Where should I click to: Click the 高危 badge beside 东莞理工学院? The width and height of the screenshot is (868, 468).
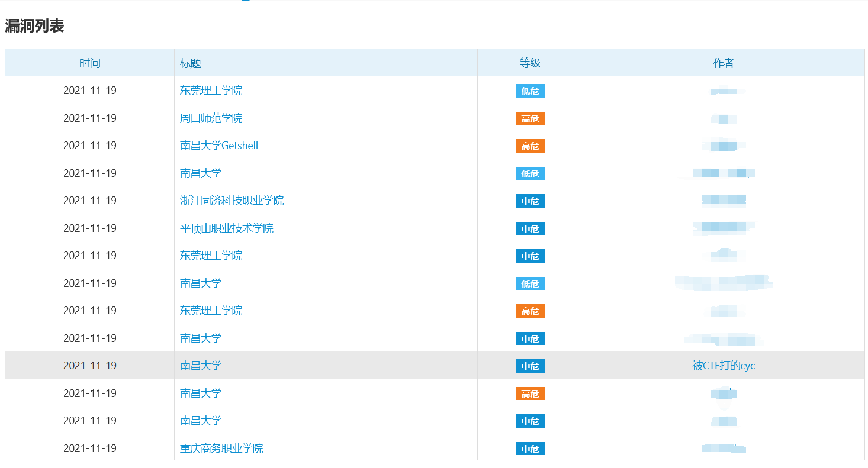click(530, 311)
